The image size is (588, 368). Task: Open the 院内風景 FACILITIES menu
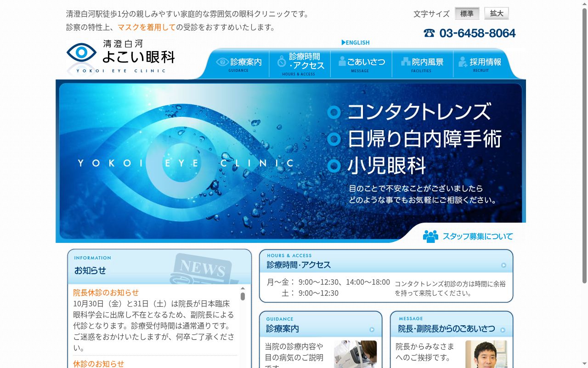pyautogui.click(x=422, y=64)
